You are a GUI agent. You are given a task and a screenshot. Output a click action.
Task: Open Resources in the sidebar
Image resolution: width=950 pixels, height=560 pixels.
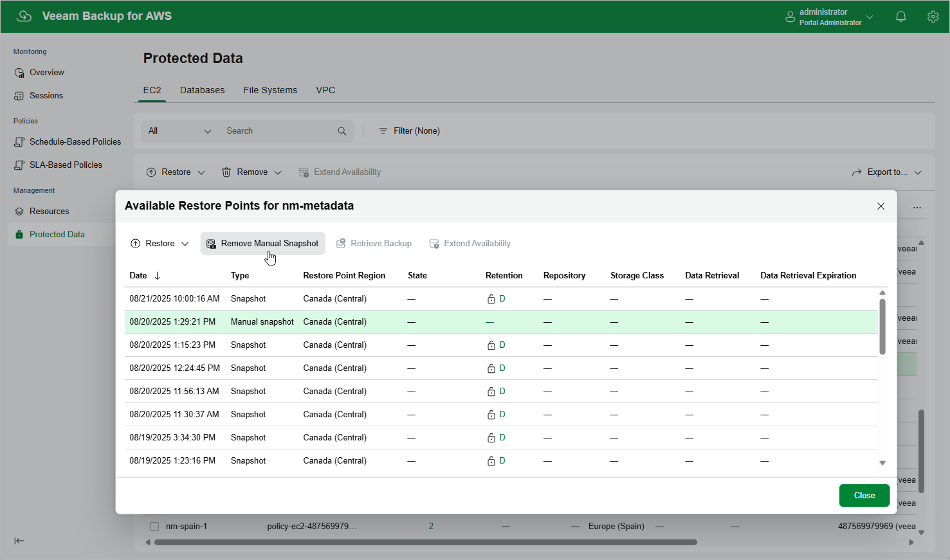click(42, 212)
